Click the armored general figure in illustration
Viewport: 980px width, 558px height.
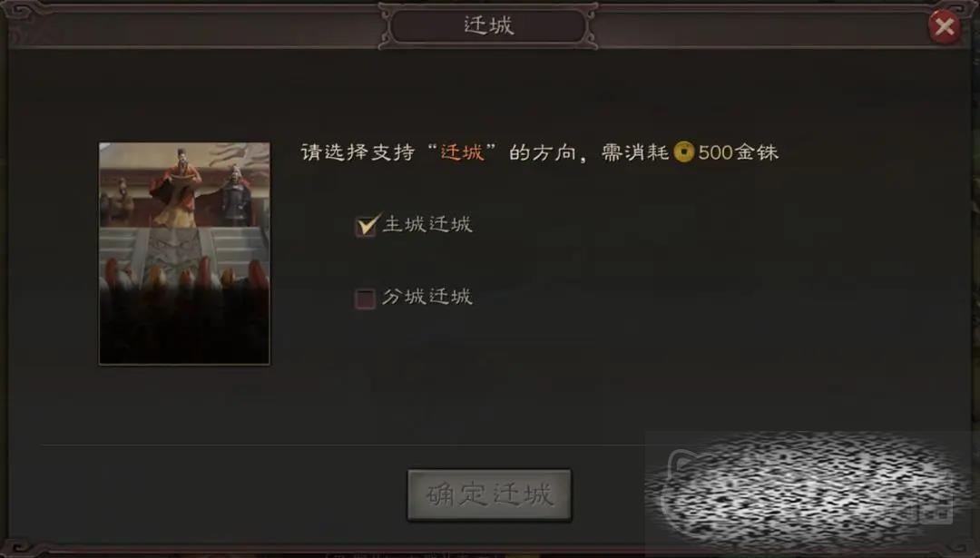click(x=235, y=195)
